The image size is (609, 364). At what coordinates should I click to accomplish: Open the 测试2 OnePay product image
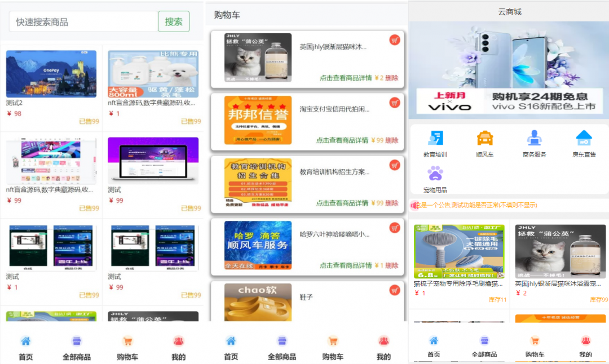pyautogui.click(x=51, y=74)
